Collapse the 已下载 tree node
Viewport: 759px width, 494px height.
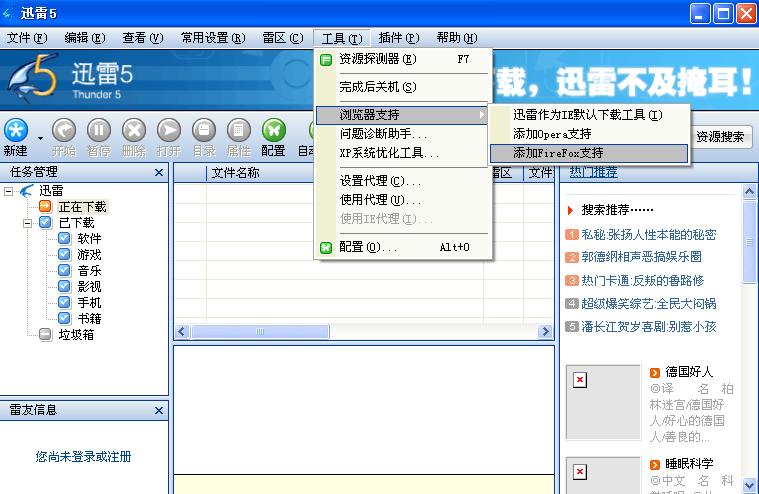[28, 223]
